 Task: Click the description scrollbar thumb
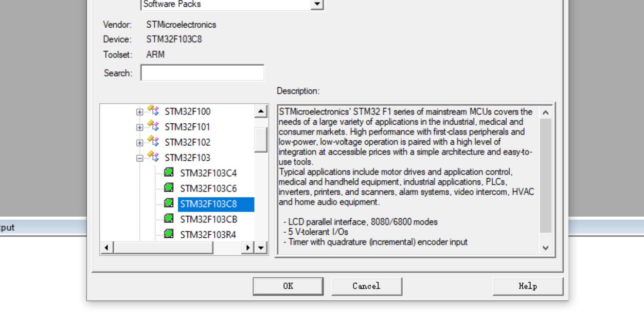[x=546, y=176]
